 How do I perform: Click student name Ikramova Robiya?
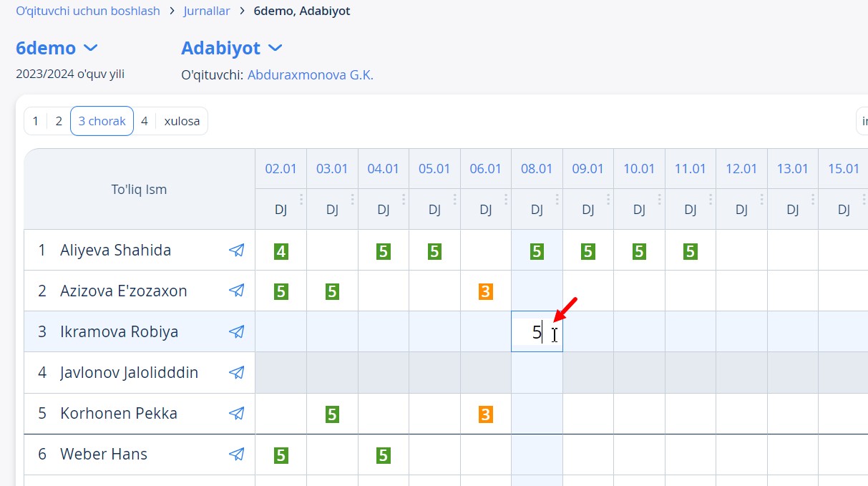[120, 332]
